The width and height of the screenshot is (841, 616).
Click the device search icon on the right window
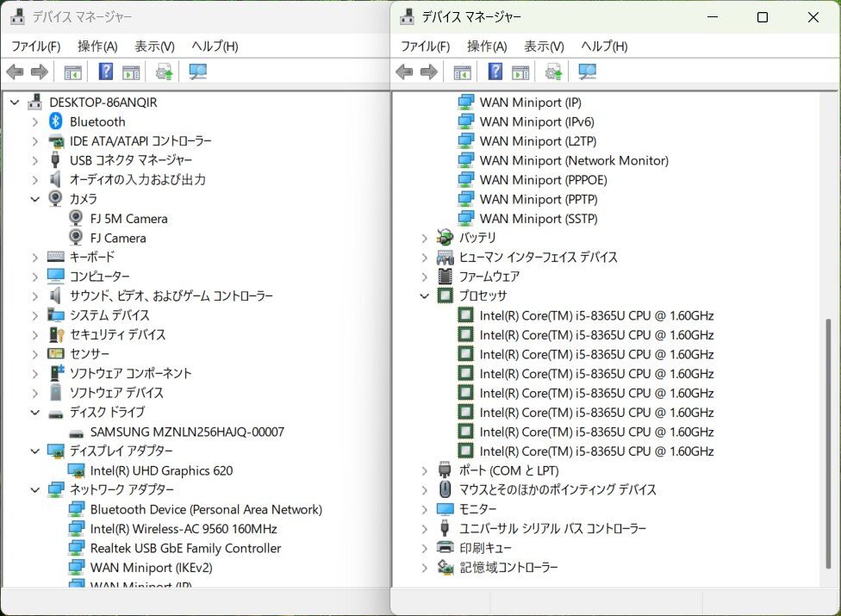tap(586, 72)
